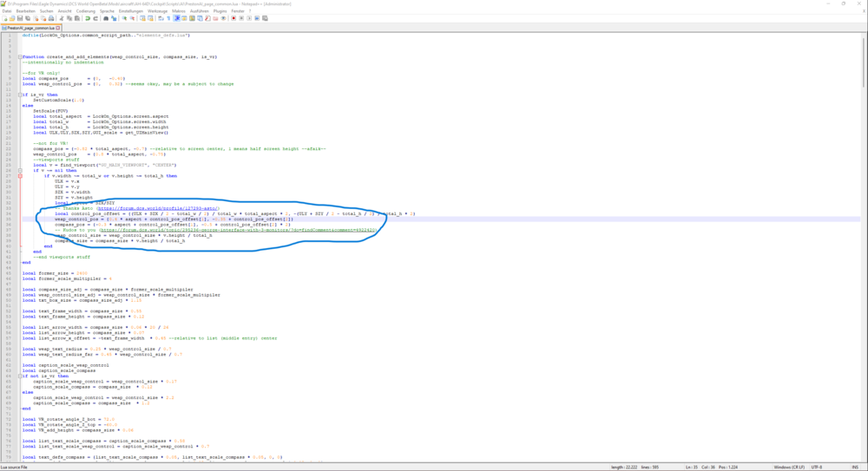
Task: Click the Paste clipboard icon
Action: tap(77, 18)
